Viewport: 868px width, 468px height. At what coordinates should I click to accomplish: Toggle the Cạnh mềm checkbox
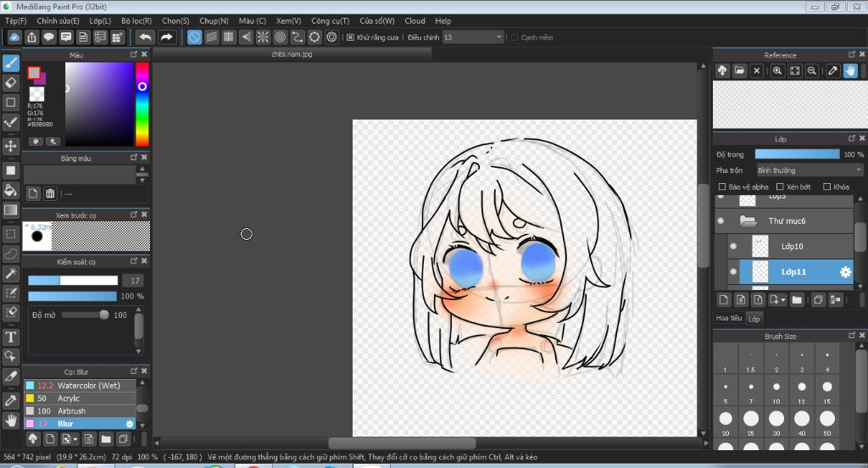(x=515, y=37)
